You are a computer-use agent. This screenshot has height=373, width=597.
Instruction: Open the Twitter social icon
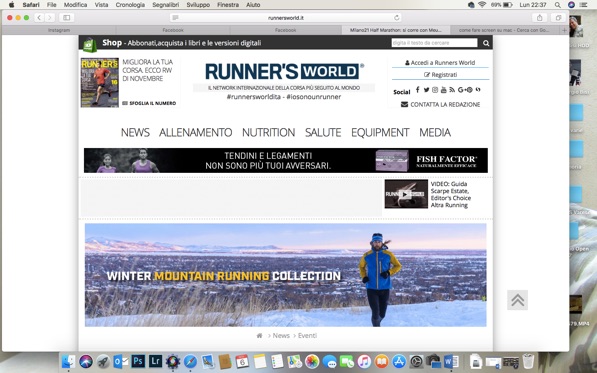tap(426, 90)
